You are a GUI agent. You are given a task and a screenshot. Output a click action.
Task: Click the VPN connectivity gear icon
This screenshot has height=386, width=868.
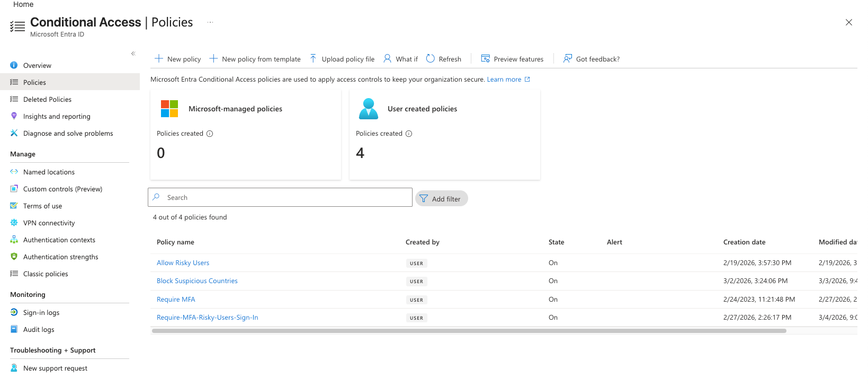14,223
